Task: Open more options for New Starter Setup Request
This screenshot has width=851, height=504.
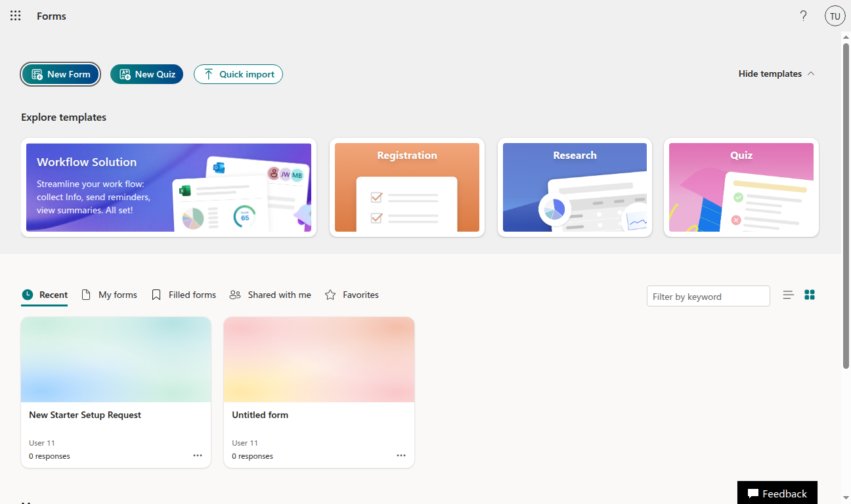Action: [198, 455]
